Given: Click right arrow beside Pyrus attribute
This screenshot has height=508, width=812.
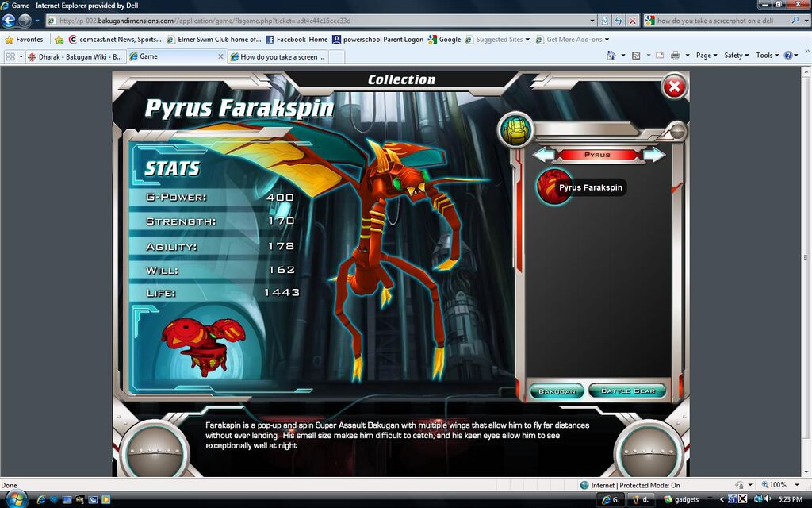Looking at the screenshot, I should click(654, 155).
